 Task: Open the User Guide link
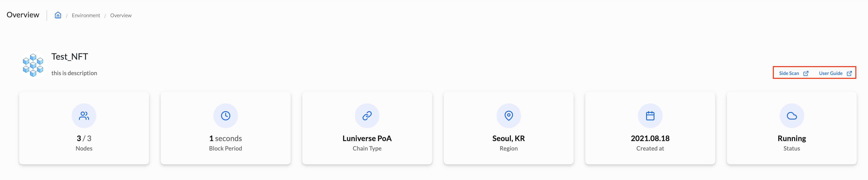point(831,73)
